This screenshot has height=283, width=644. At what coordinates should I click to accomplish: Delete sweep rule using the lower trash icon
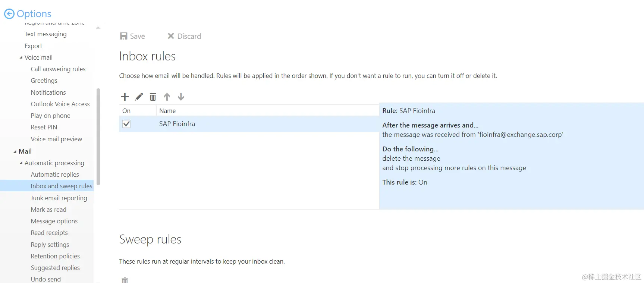pyautogui.click(x=125, y=280)
